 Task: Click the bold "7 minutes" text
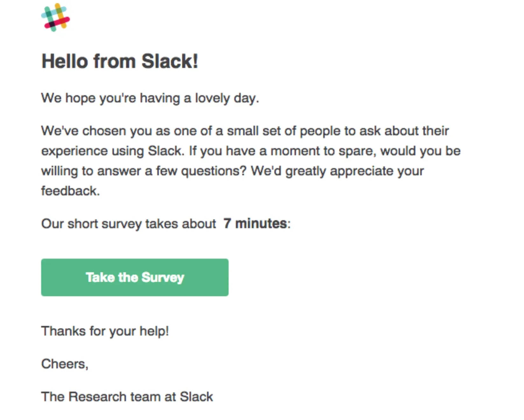pos(255,223)
